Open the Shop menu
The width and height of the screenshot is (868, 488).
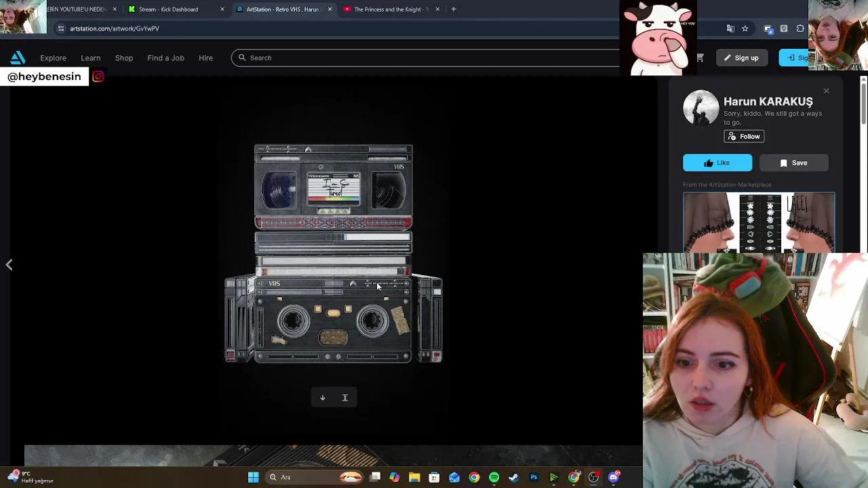coord(124,58)
